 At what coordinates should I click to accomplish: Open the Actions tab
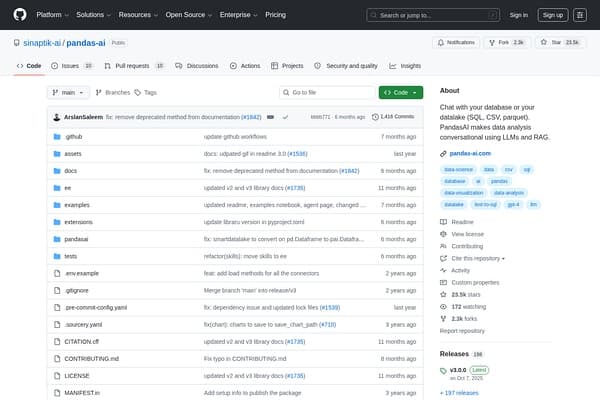click(245, 66)
